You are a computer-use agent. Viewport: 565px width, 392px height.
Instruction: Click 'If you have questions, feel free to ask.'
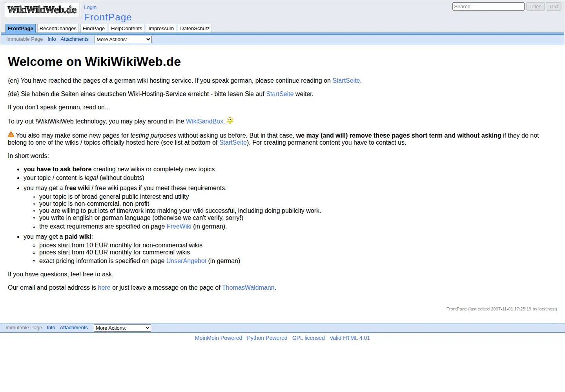(60, 274)
